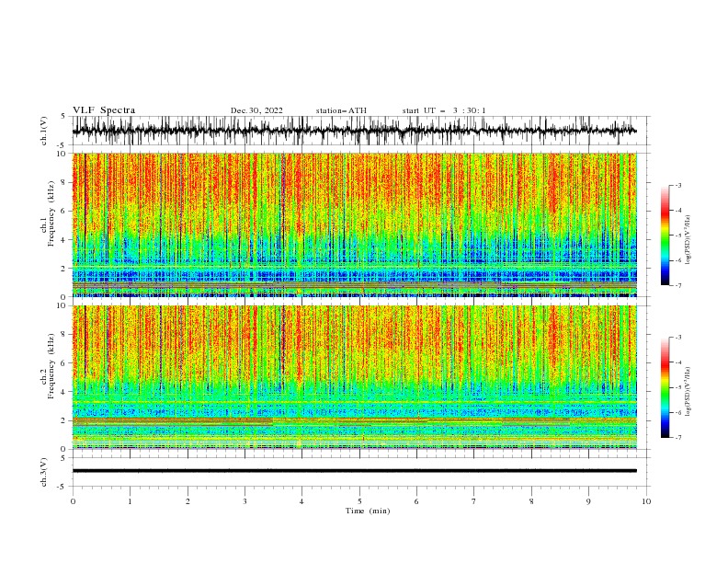Click the time axis tick label '0'
This screenshot has height=563, width=728.
pos(73,501)
